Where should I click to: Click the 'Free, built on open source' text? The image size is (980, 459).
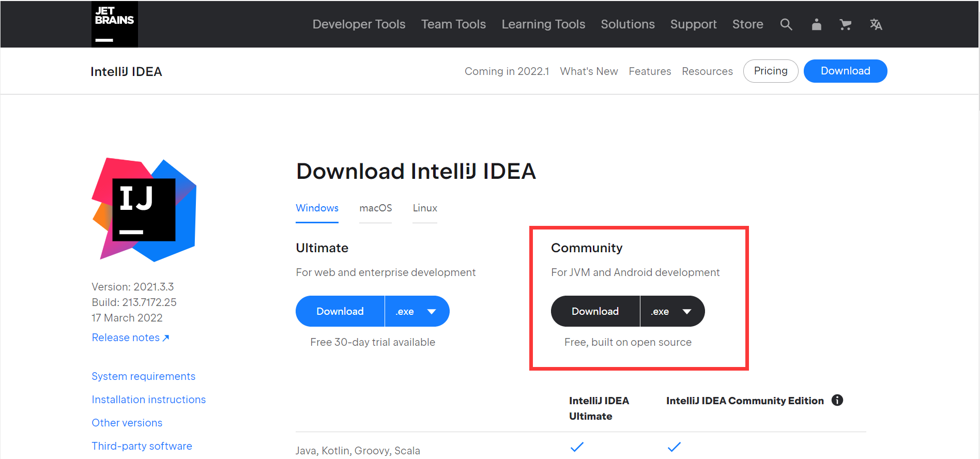click(628, 342)
